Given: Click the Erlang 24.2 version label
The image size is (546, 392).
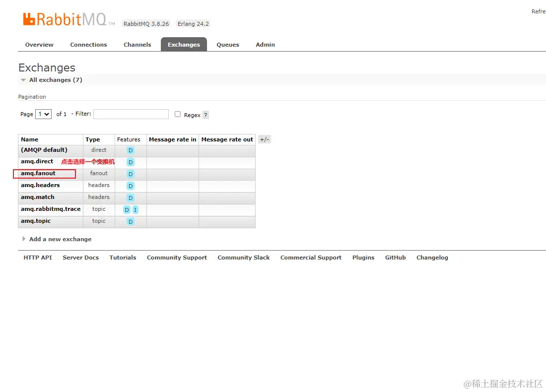Looking at the screenshot, I should 193,24.
